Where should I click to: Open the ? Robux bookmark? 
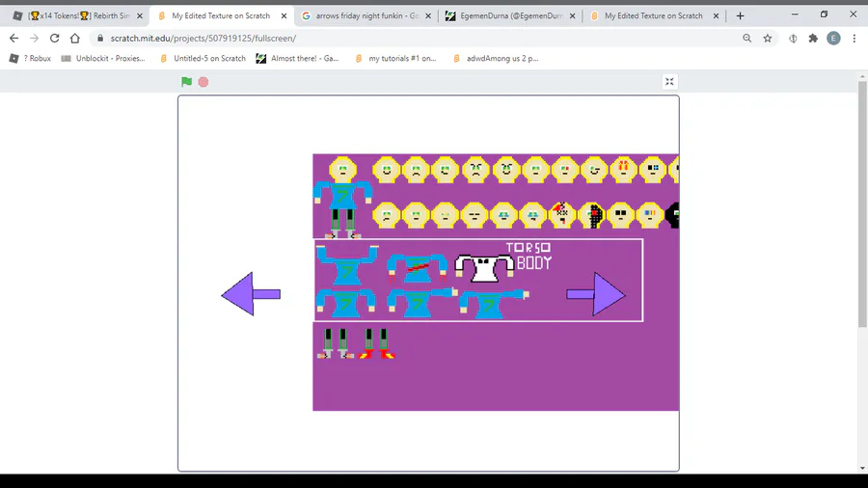(31, 58)
